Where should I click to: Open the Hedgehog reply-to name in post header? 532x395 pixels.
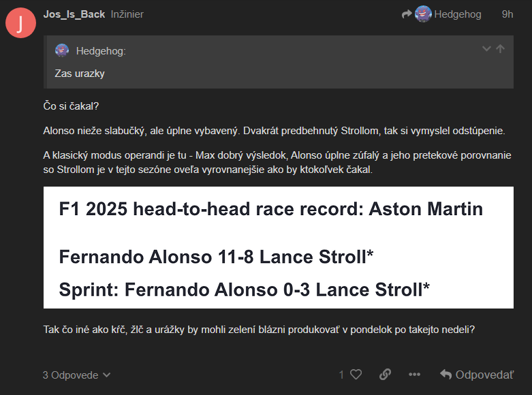(458, 14)
